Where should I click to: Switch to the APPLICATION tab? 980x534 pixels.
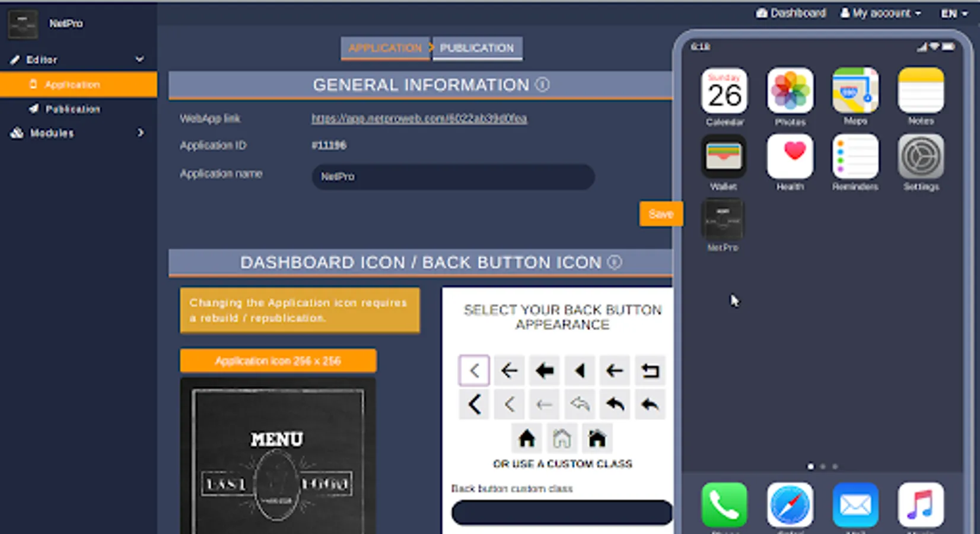385,48
